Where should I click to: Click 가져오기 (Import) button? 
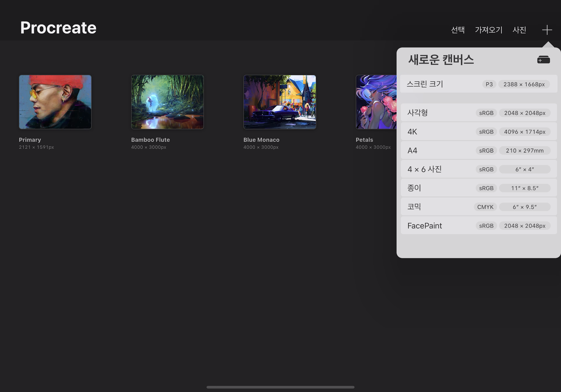pyautogui.click(x=488, y=30)
